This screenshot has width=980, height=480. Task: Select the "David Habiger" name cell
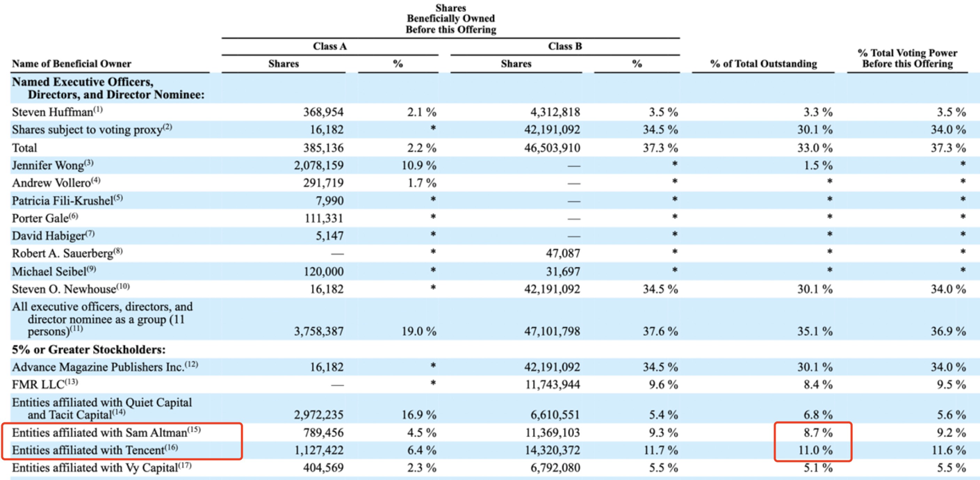[49, 237]
